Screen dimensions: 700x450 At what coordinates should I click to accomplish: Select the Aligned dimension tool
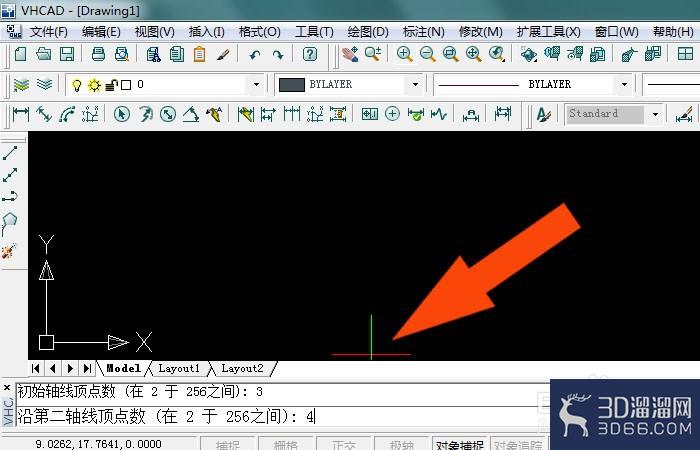pyautogui.click(x=44, y=114)
